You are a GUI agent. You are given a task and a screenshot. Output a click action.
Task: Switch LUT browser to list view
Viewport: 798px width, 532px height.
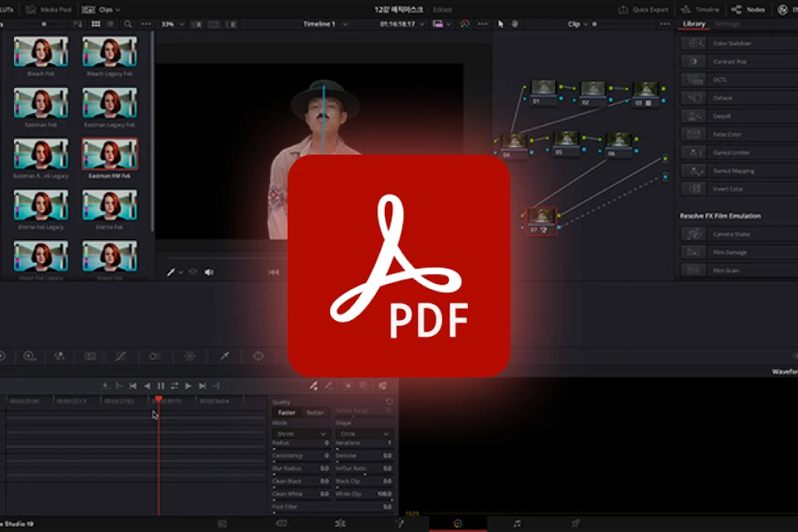pos(111,24)
